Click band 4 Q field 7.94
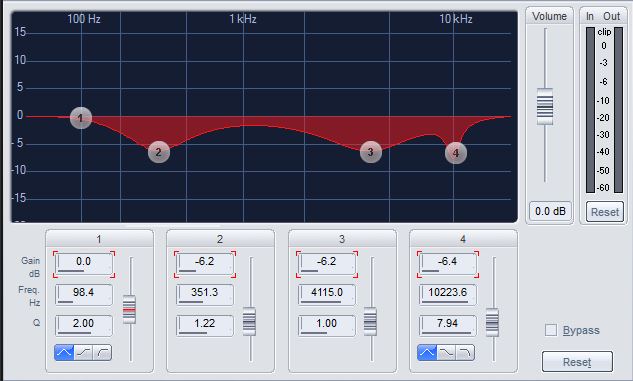 click(x=448, y=326)
